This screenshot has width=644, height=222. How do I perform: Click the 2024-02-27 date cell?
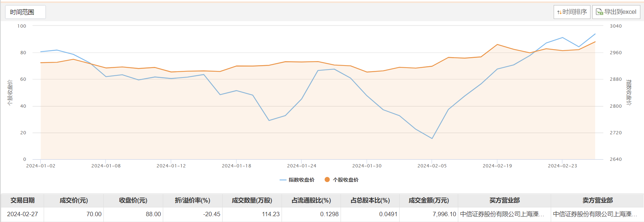[x=23, y=214]
